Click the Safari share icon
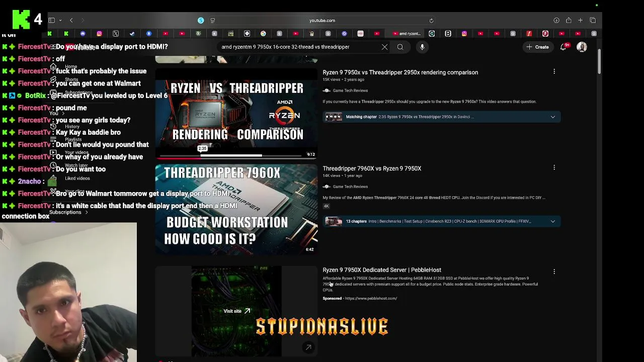 click(x=569, y=20)
